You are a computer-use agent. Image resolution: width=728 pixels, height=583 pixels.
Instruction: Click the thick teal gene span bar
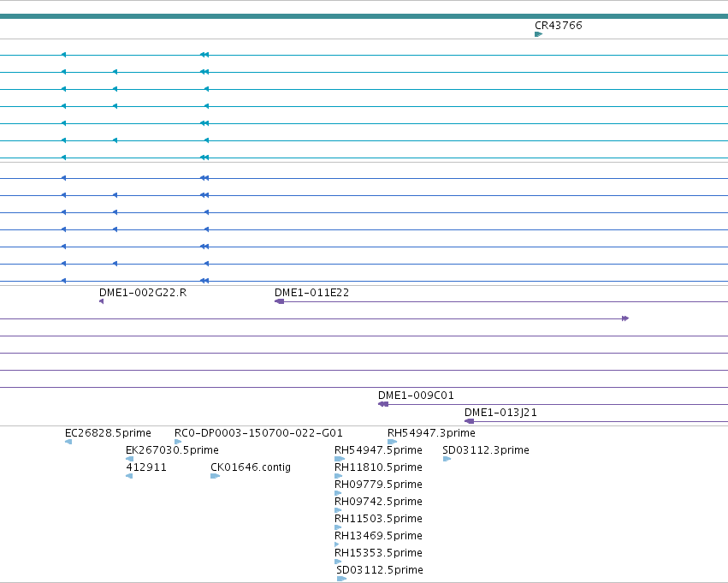coord(364,17)
